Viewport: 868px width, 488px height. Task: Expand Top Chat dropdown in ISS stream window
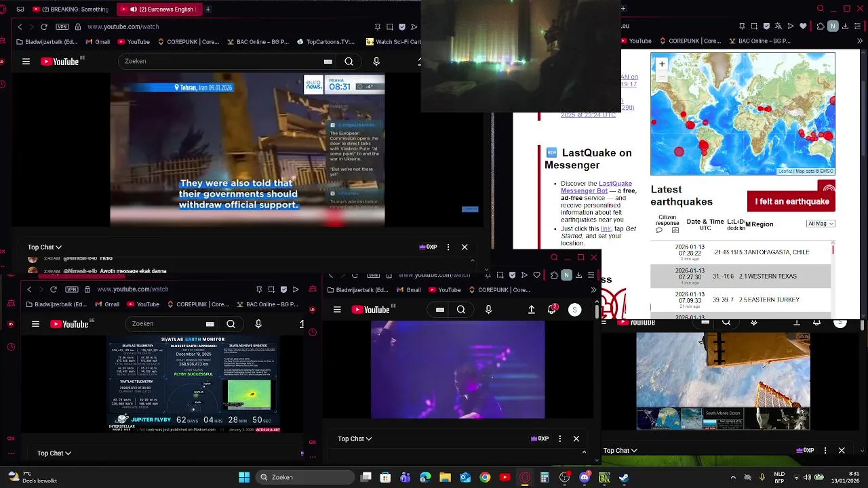click(621, 451)
